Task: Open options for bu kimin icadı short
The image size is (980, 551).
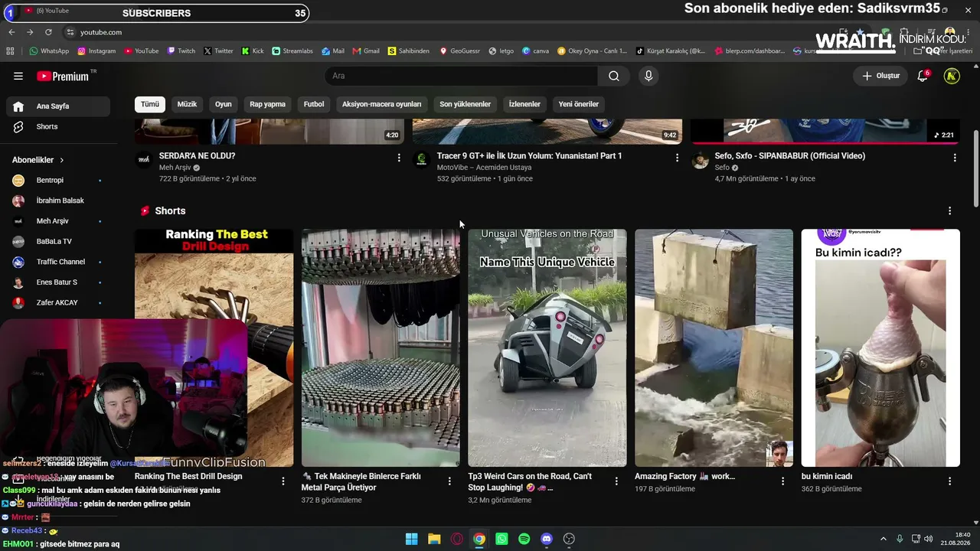Action: 949,481
